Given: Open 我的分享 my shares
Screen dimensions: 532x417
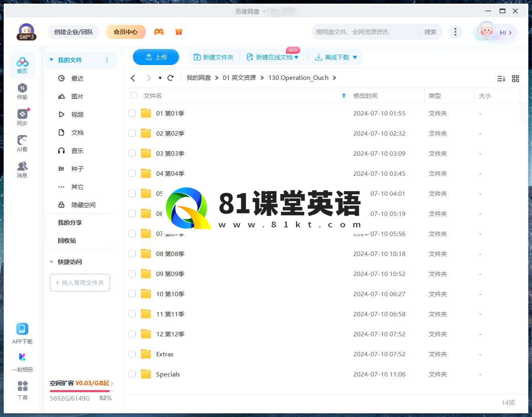Looking at the screenshot, I should 70,222.
